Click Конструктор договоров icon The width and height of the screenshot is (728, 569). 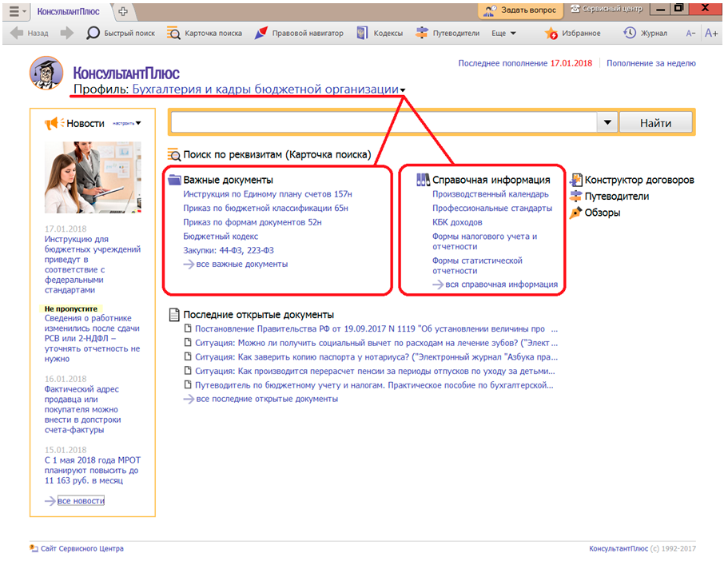[x=575, y=181]
